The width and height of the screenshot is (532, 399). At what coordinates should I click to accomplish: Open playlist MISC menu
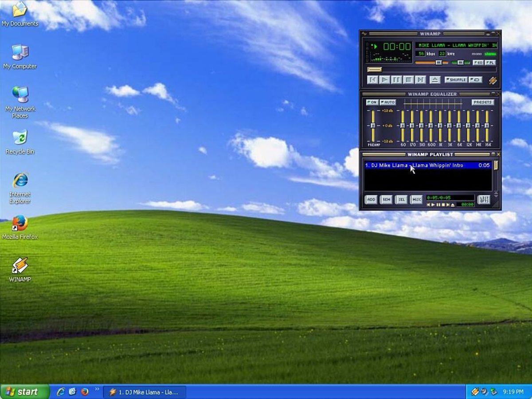click(x=416, y=199)
